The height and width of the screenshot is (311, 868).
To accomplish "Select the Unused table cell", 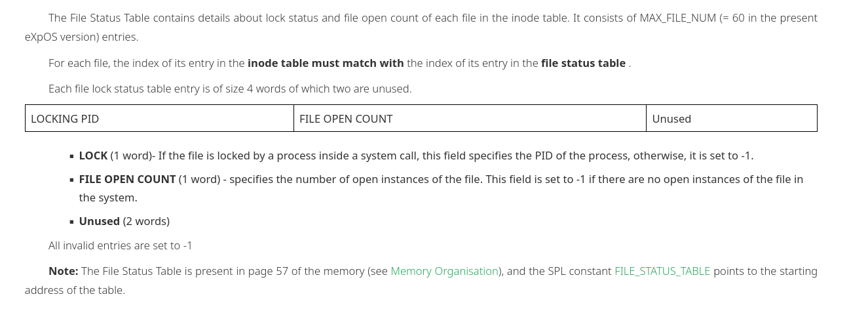I will pos(732,118).
